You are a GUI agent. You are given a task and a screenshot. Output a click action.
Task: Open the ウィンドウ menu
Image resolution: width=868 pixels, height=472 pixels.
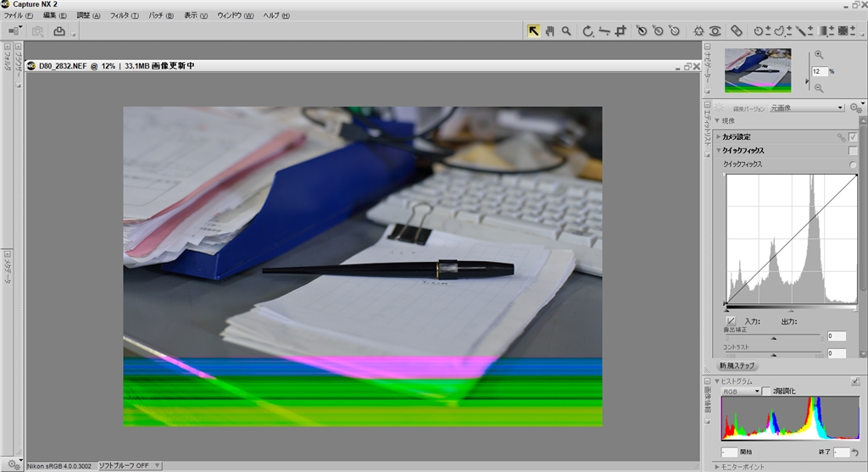coord(236,15)
